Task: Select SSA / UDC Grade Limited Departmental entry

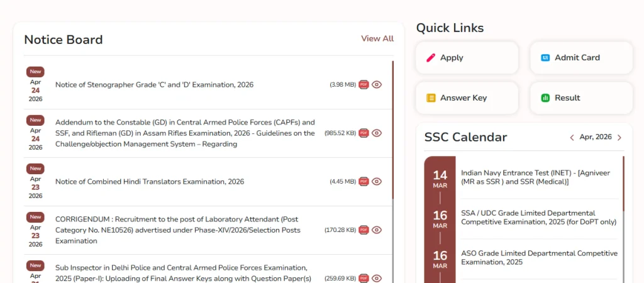Action: click(539, 218)
